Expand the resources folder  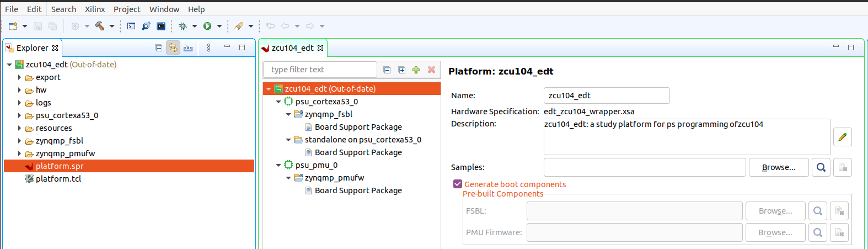coord(19,128)
